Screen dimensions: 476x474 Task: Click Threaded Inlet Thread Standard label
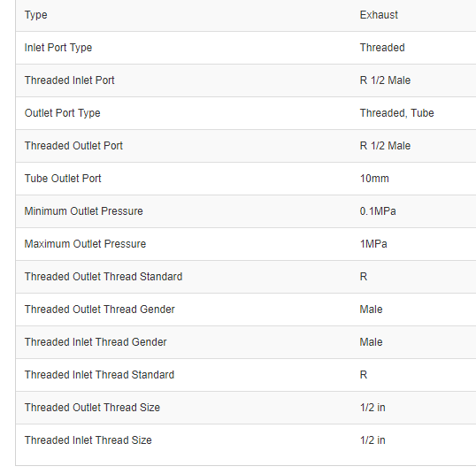click(99, 375)
